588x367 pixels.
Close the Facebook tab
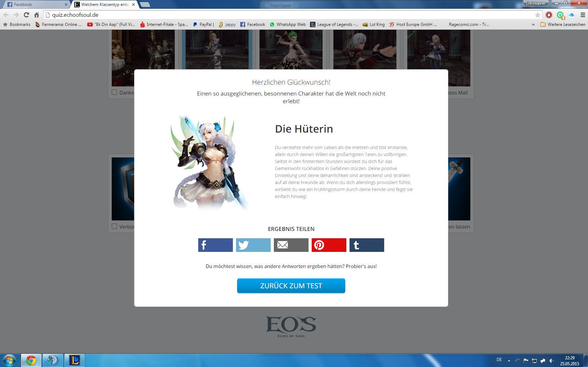66,5
